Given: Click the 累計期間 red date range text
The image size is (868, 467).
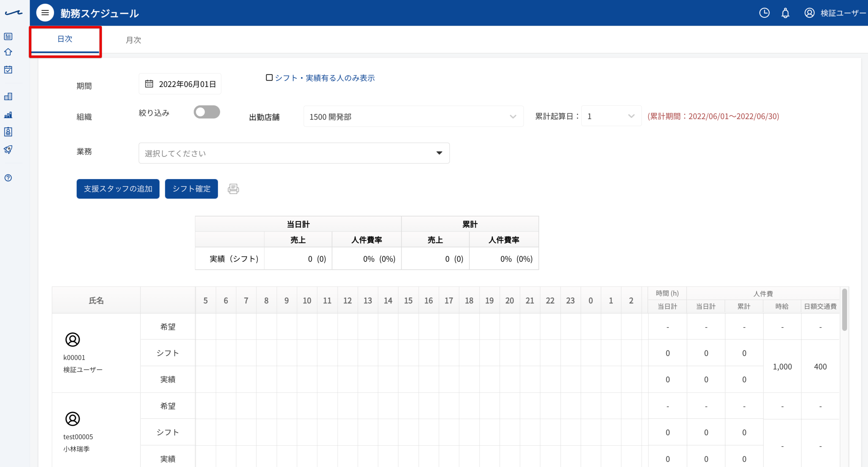Looking at the screenshot, I should (x=713, y=116).
